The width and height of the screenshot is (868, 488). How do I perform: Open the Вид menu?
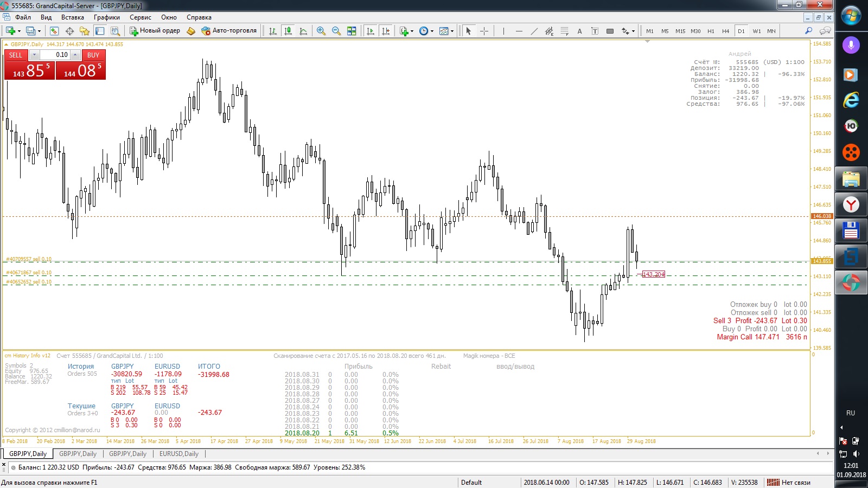point(46,17)
